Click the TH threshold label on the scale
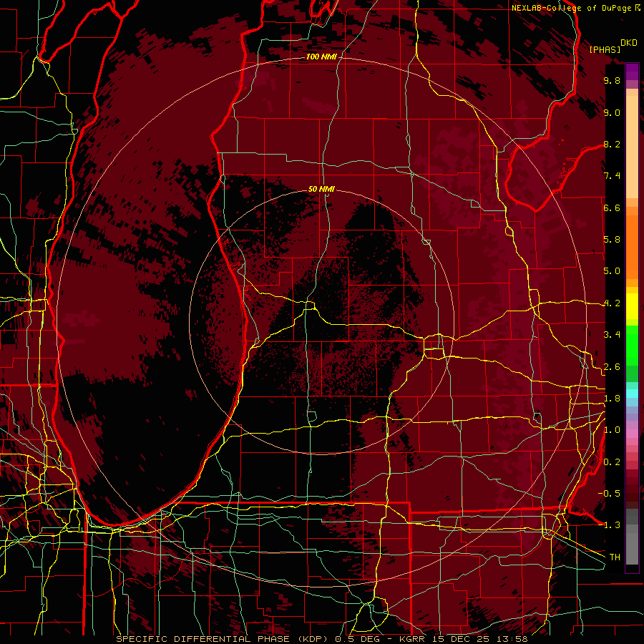The image size is (644, 644). coord(615,557)
